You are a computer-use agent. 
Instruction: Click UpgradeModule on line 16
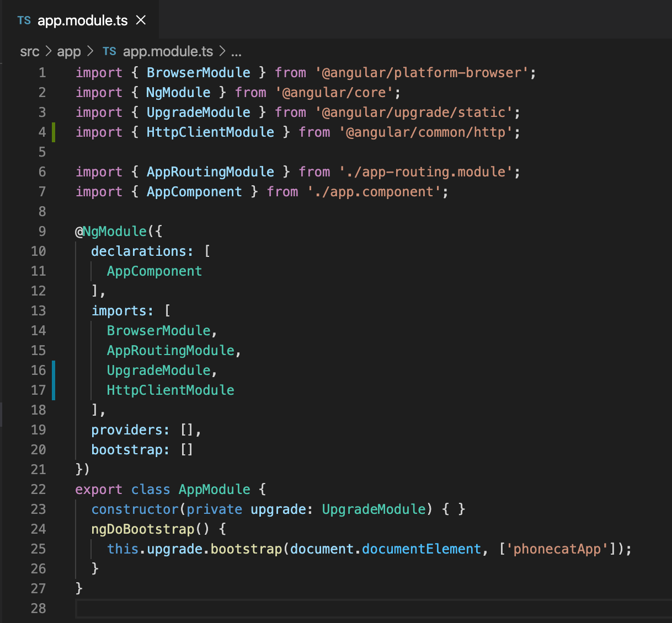pos(159,370)
